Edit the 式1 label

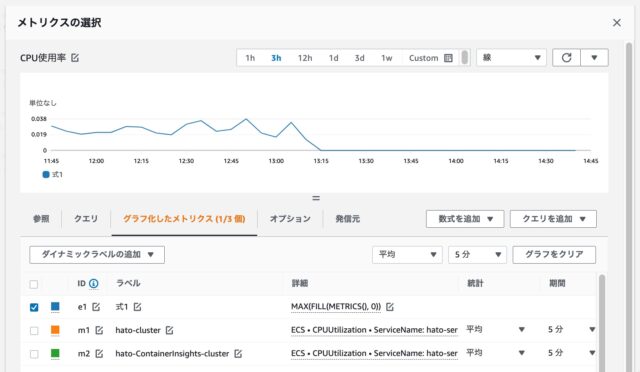[x=138, y=307]
